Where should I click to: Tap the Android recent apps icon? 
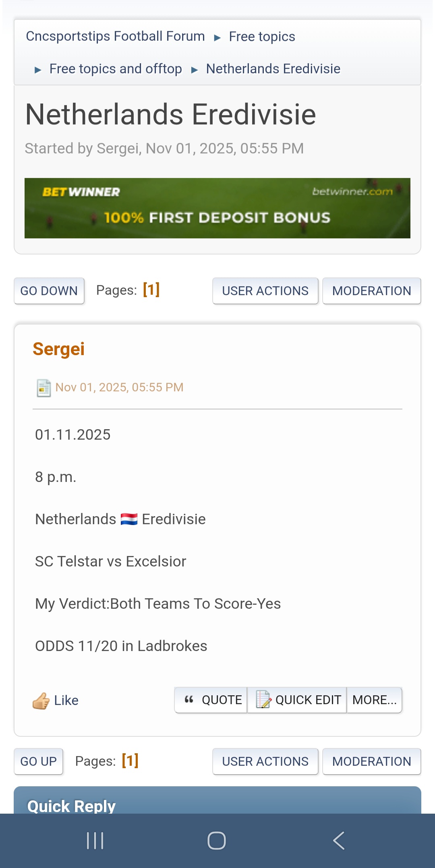95,841
